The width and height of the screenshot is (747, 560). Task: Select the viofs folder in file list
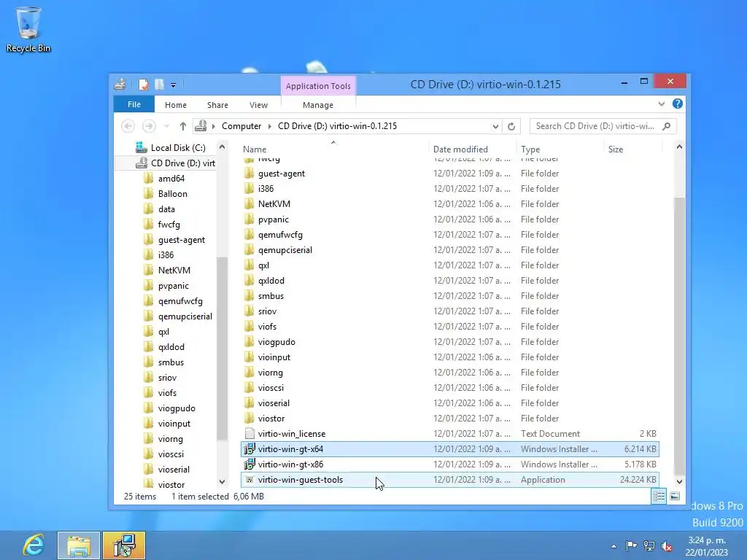(449, 326)
